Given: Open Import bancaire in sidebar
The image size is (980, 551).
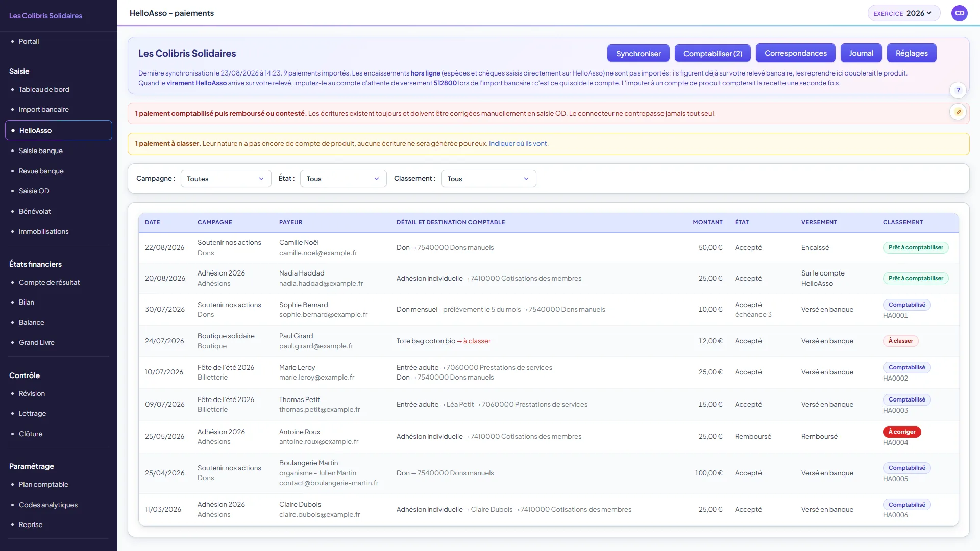Looking at the screenshot, I should click(x=43, y=109).
